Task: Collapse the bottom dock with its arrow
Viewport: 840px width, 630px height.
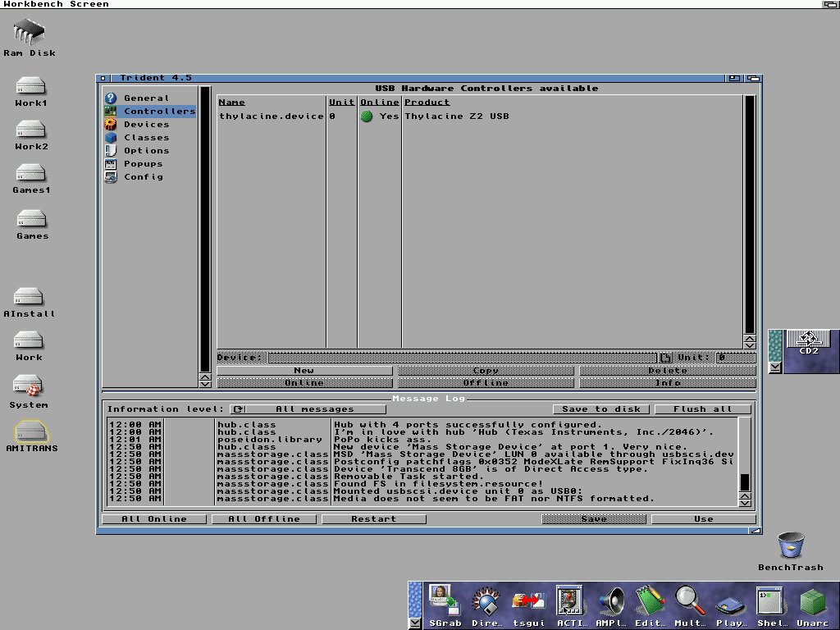Action: tap(415, 623)
